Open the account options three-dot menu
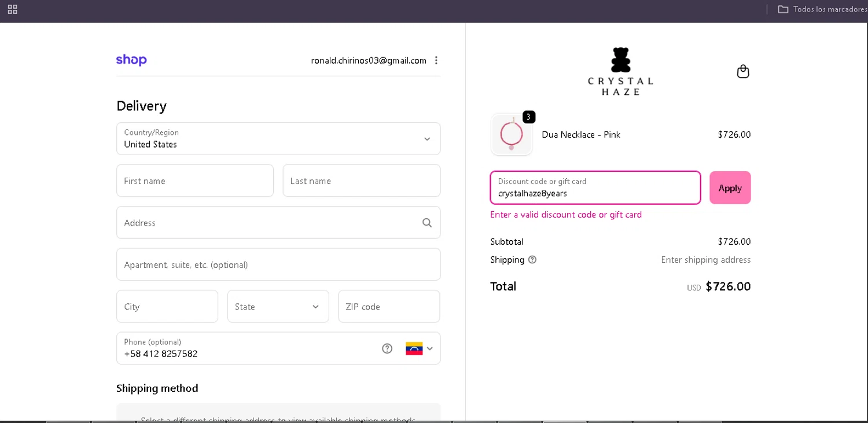Screen dimensions: 868x423 436,60
